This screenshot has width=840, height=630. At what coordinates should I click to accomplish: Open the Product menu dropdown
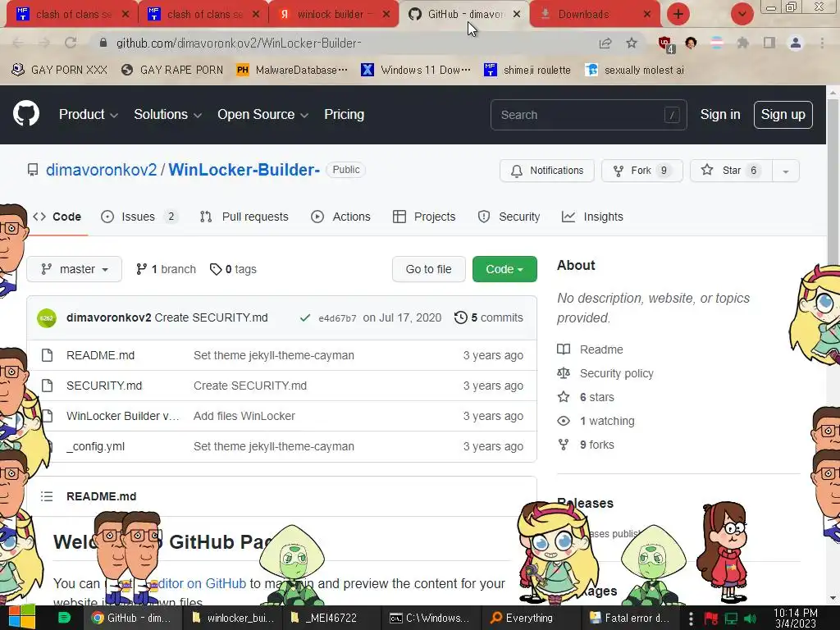click(x=89, y=115)
